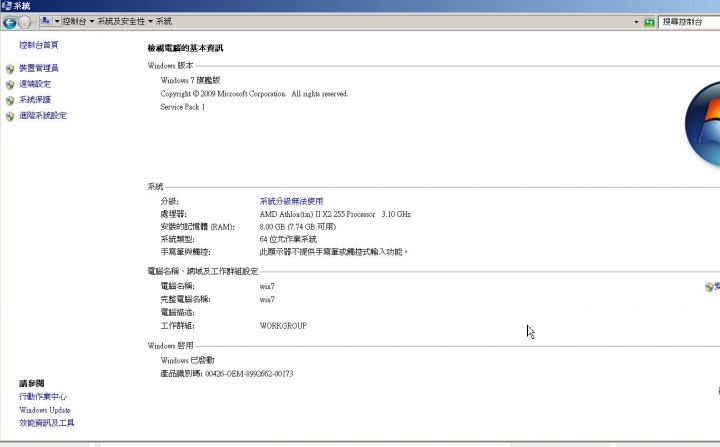Screen dimensions: 720x447
Task: Click the 系統分級無法使用 rating link
Action: [291, 201]
